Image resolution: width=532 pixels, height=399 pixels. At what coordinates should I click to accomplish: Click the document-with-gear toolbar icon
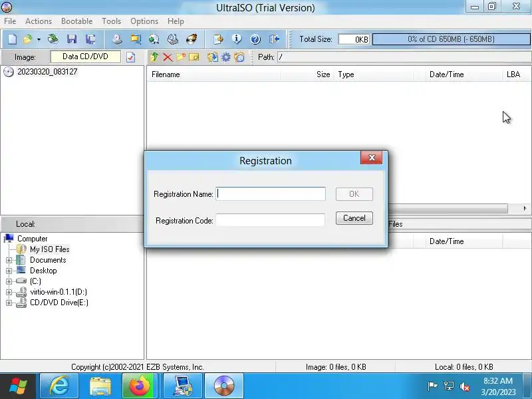[218, 39]
